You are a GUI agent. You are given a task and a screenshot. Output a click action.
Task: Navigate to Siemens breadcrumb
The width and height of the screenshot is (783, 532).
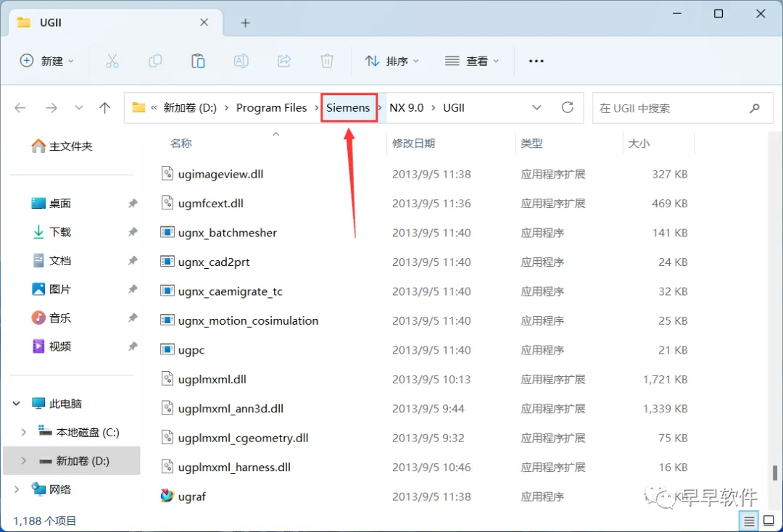click(x=348, y=108)
